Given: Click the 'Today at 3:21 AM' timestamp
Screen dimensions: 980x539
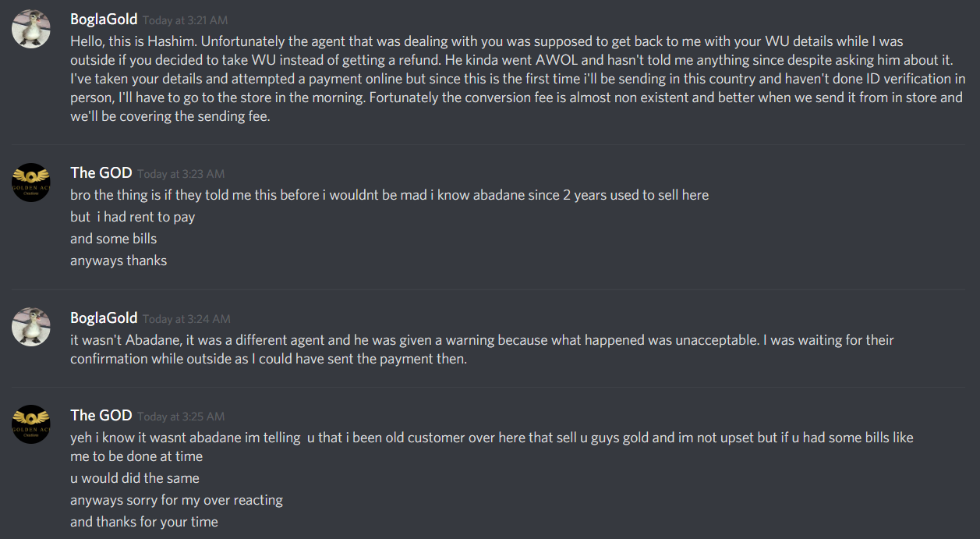Looking at the screenshot, I should (x=186, y=20).
